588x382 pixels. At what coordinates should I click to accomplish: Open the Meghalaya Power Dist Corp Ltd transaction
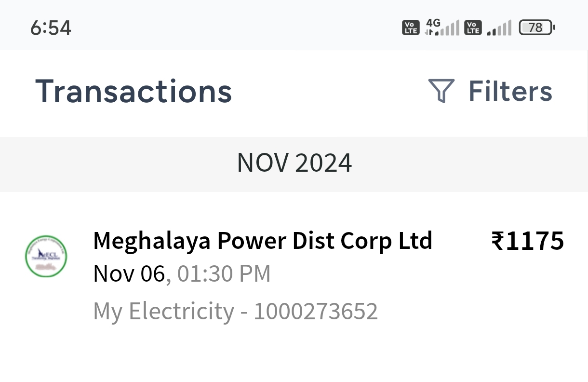click(294, 275)
